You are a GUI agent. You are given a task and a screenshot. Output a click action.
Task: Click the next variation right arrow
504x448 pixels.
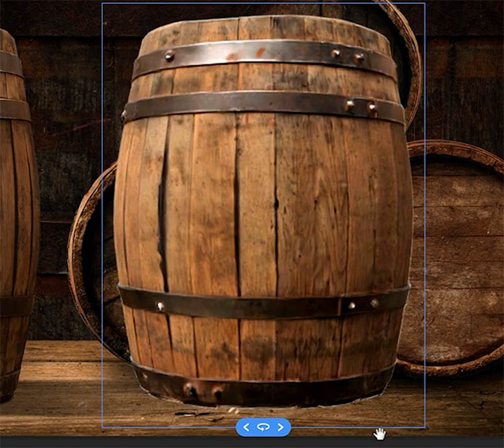tap(281, 427)
